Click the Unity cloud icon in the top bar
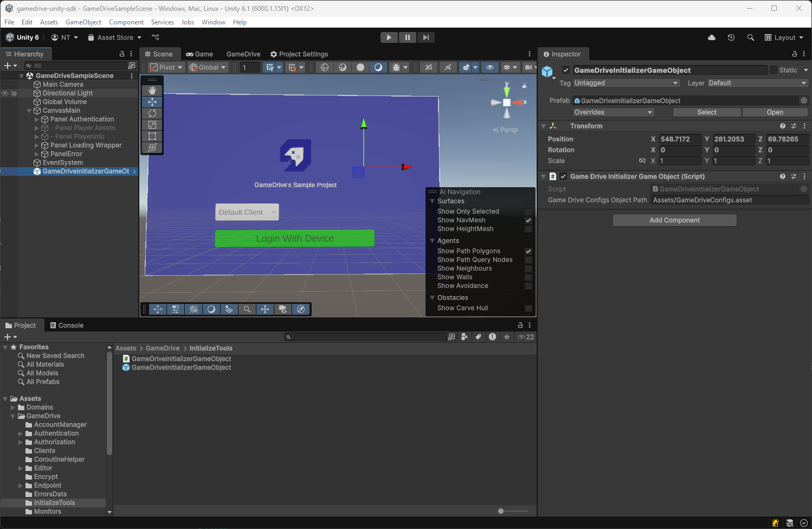The height and width of the screenshot is (529, 812). click(711, 37)
